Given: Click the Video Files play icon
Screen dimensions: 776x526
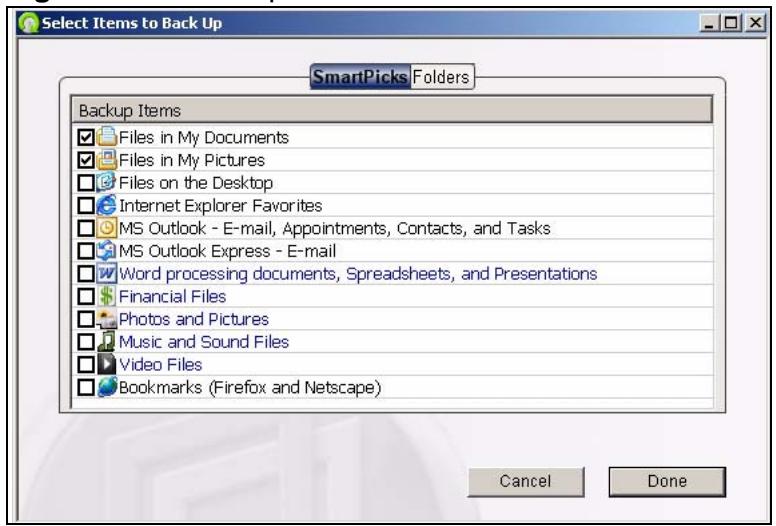Looking at the screenshot, I should click(106, 365).
